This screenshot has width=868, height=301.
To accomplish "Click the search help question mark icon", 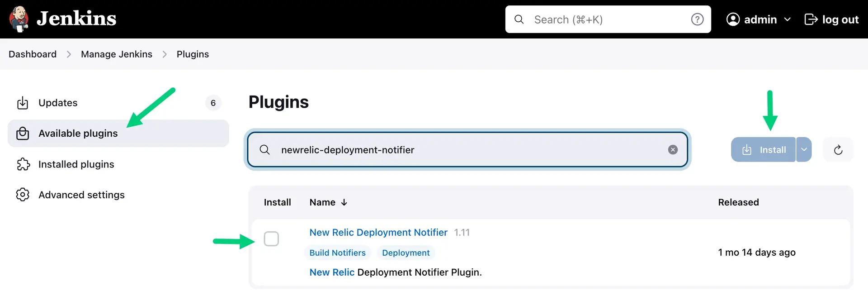I will click(x=697, y=19).
